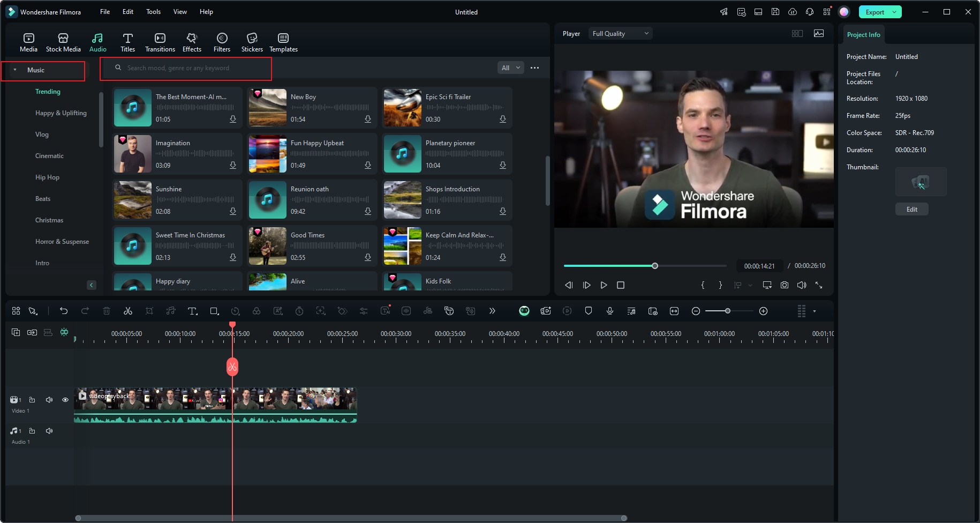
Task: Download the New Boy track
Action: coord(368,119)
